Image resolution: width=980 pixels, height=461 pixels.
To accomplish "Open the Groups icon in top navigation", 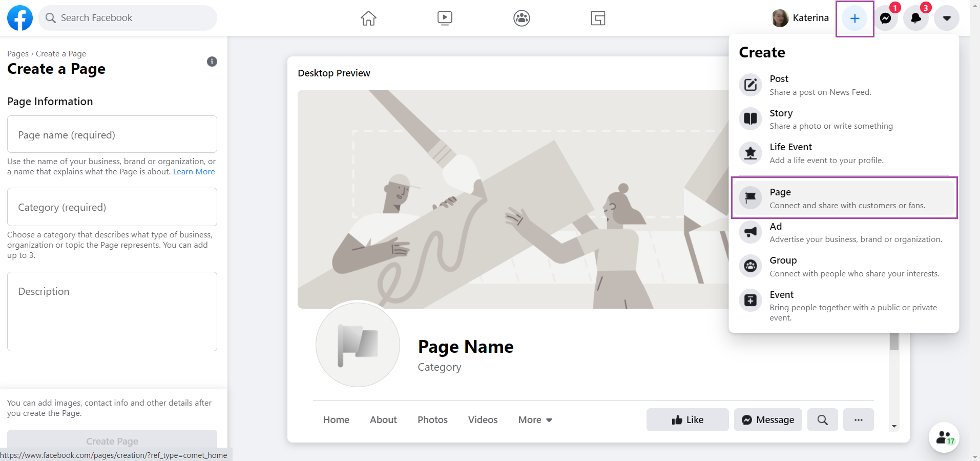I will [522, 18].
